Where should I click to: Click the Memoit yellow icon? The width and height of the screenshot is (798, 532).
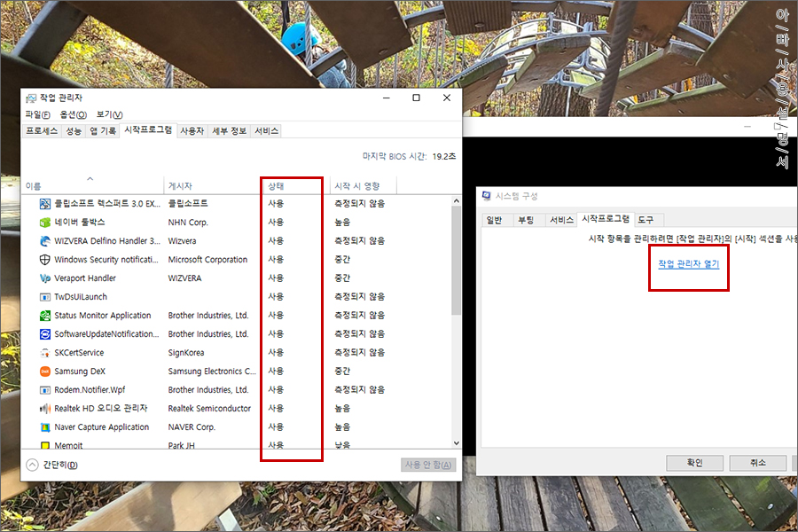pyautogui.click(x=45, y=445)
